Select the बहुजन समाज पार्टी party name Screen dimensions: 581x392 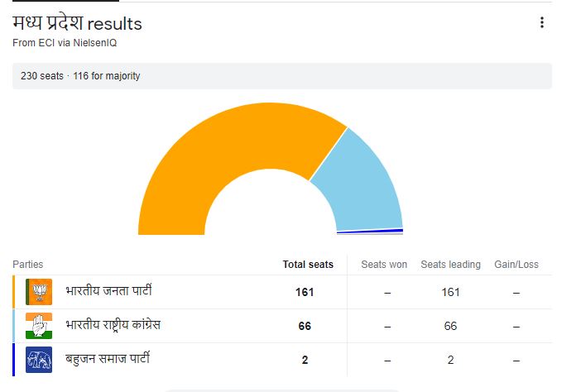click(108, 359)
